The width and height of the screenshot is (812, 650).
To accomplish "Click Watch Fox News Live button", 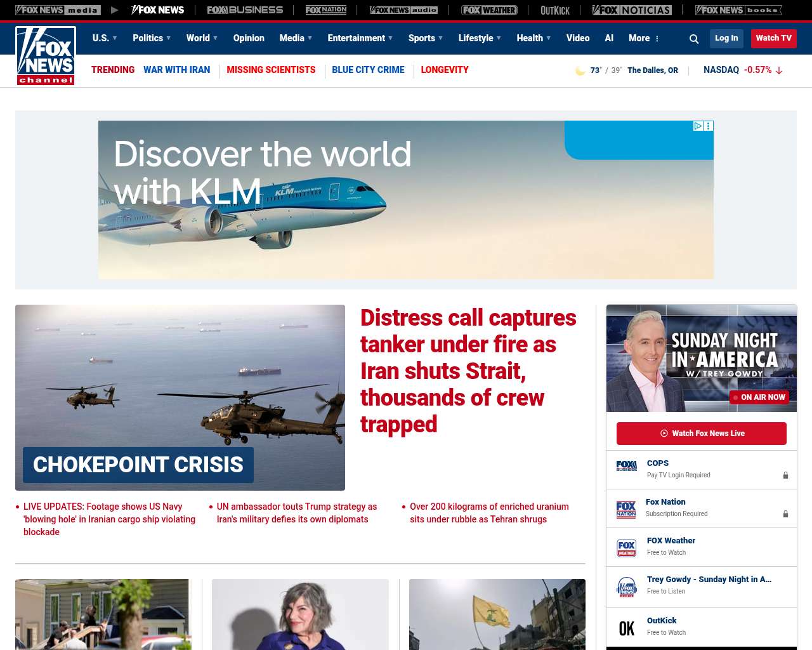I will tap(702, 434).
